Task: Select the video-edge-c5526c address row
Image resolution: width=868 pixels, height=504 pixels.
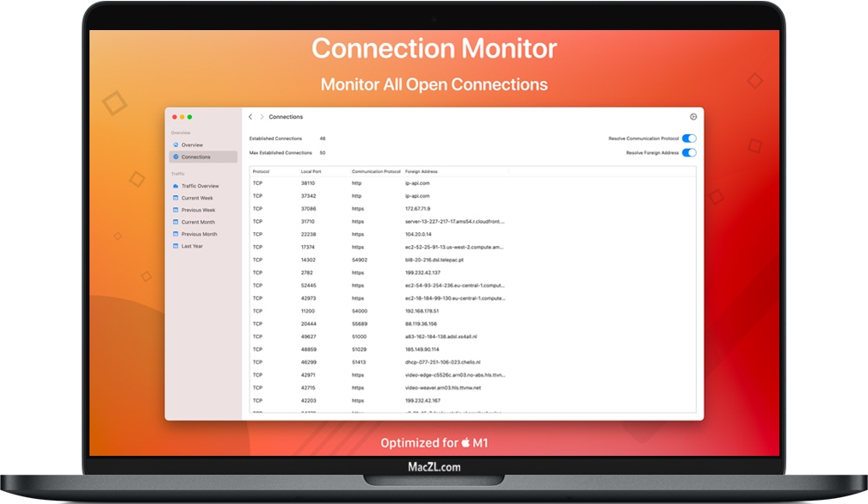Action: (473, 375)
